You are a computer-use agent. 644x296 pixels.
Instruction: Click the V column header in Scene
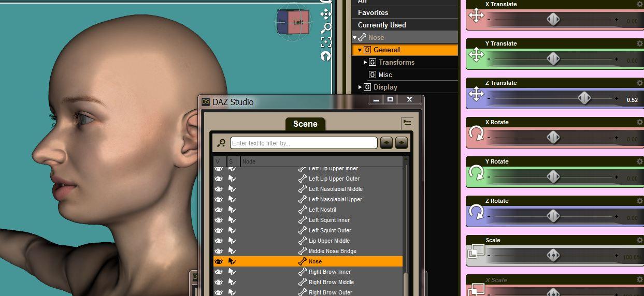pos(220,161)
